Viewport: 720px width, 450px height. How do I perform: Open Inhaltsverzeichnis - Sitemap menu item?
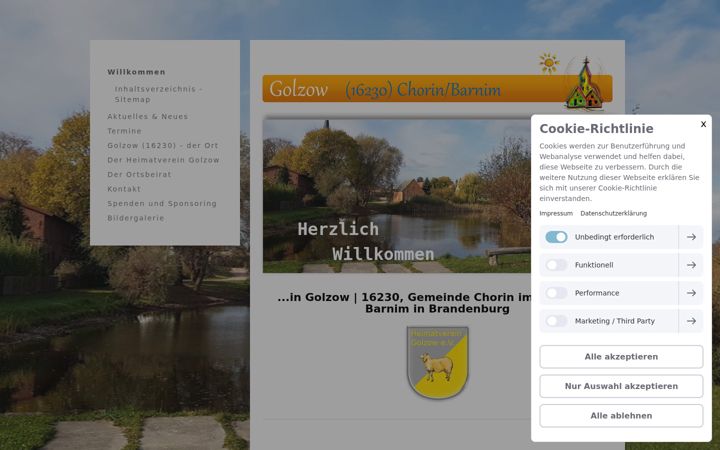click(x=158, y=94)
